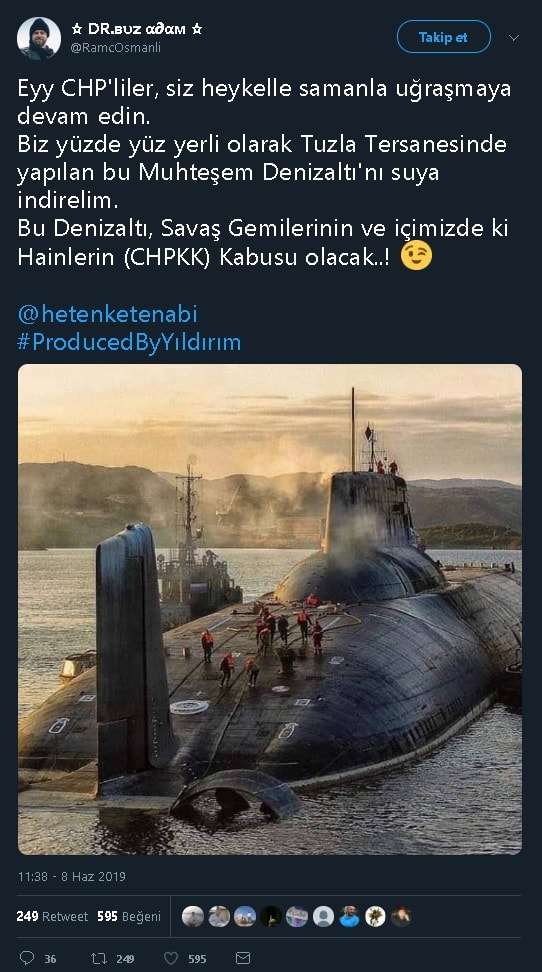Click the last liker avatar in the row

[401, 916]
